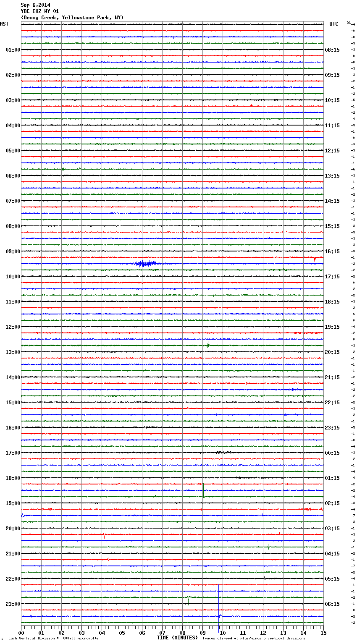The width and height of the screenshot is (357, 644).
Task: Click the MST column header
Action: pyautogui.click(x=4, y=24)
